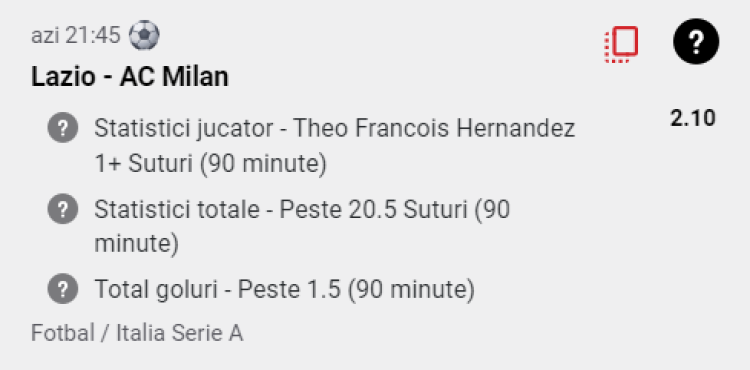Open the Fotbal / Italia Serie A breadcrumb

[x=137, y=333]
